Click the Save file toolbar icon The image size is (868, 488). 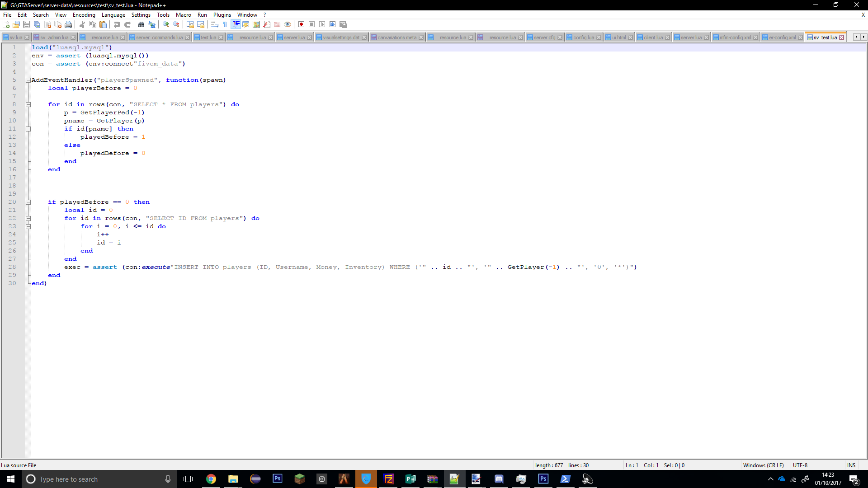click(x=27, y=24)
